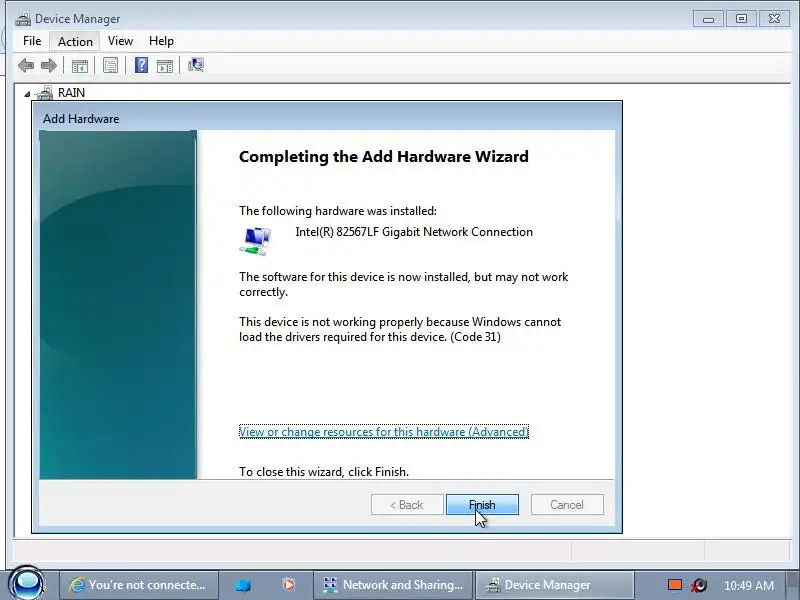Image resolution: width=800 pixels, height=600 pixels.
Task: Click the Finish button in the wizard
Action: (x=482, y=505)
